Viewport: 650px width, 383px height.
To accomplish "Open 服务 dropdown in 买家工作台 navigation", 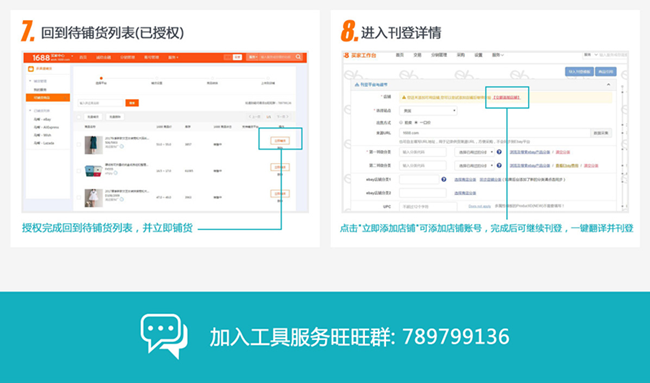I will (497, 55).
